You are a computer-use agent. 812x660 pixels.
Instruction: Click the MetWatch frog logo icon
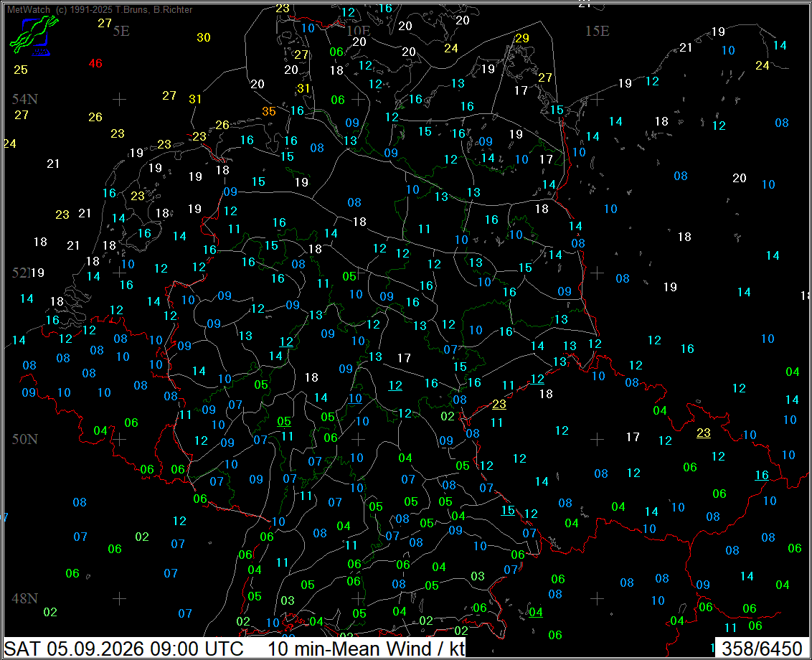[34, 35]
